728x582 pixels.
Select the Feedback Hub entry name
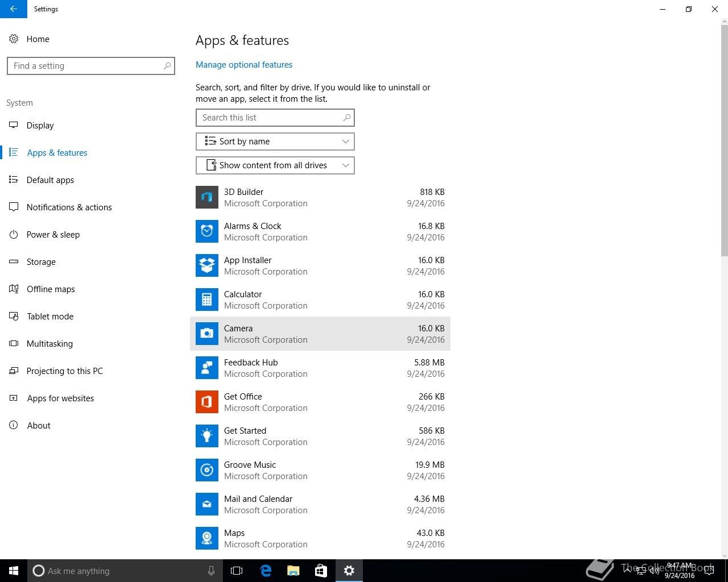click(x=251, y=363)
